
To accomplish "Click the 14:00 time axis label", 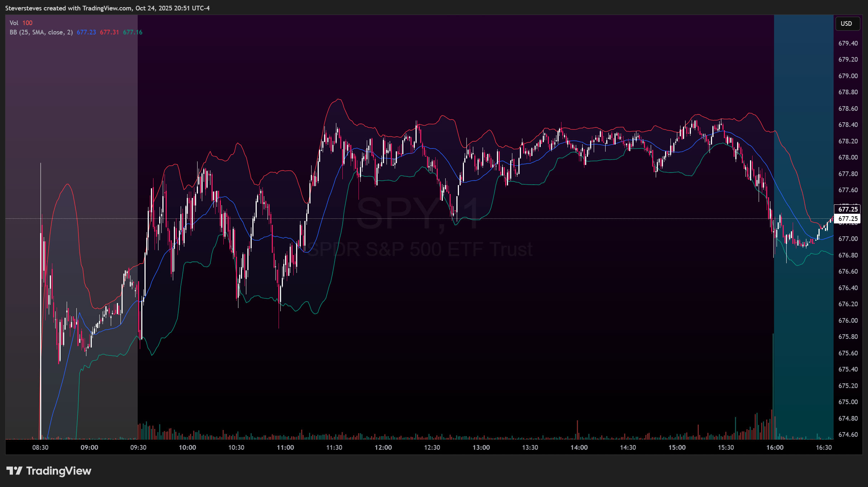I will tap(579, 447).
